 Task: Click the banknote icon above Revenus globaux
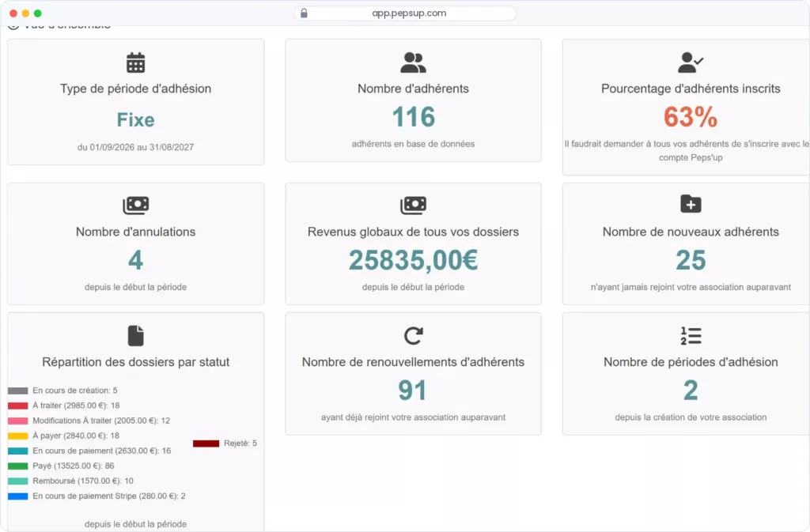coord(413,205)
